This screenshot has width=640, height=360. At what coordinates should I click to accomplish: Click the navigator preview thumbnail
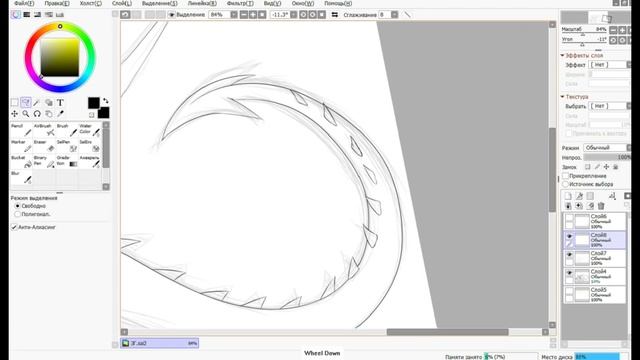(x=595, y=17)
